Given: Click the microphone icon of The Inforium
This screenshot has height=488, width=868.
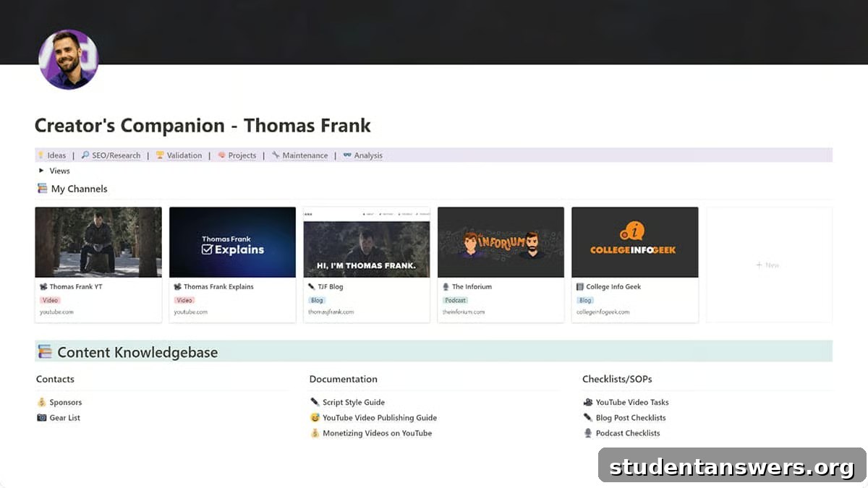Looking at the screenshot, I should coord(446,287).
